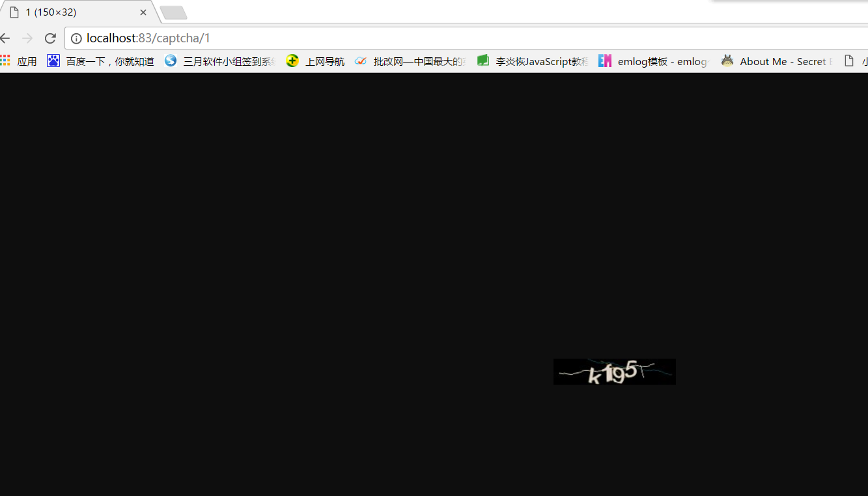The height and width of the screenshot is (496, 868).
Task: Click the green 李炎恢JavaScript教程 favicon
Action: tap(483, 61)
